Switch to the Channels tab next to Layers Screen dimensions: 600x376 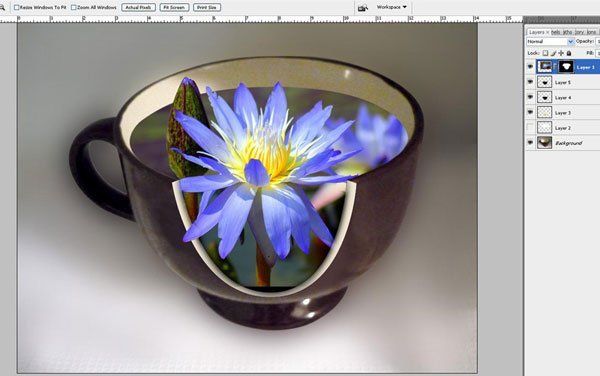[x=556, y=32]
